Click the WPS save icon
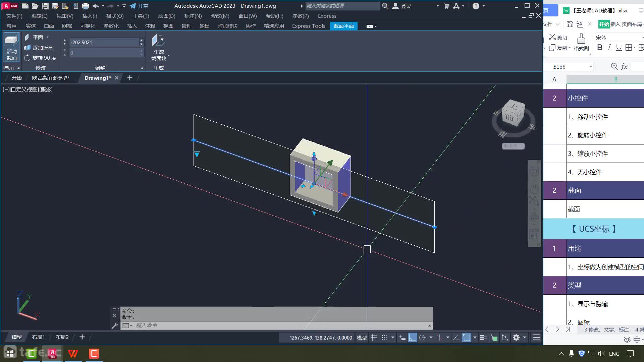 (x=570, y=24)
